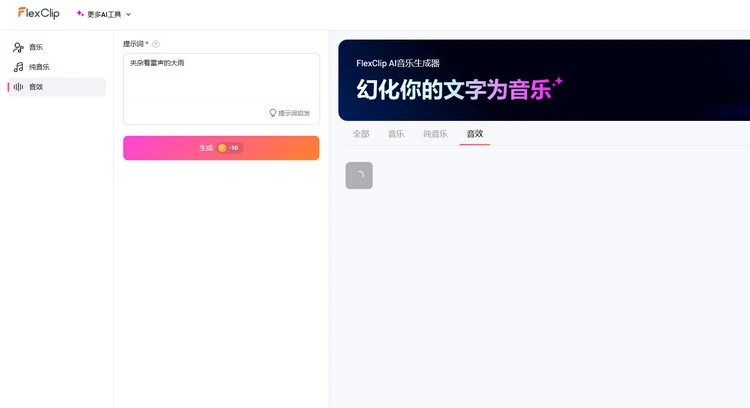Click the pink 生成 generate button
The width and height of the screenshot is (750, 408).
tap(221, 148)
